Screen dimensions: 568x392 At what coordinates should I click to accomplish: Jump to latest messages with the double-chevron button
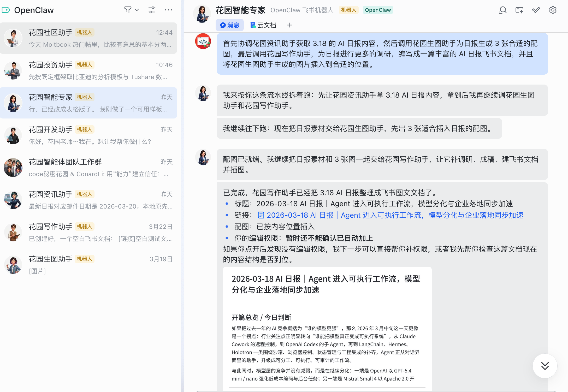545,366
